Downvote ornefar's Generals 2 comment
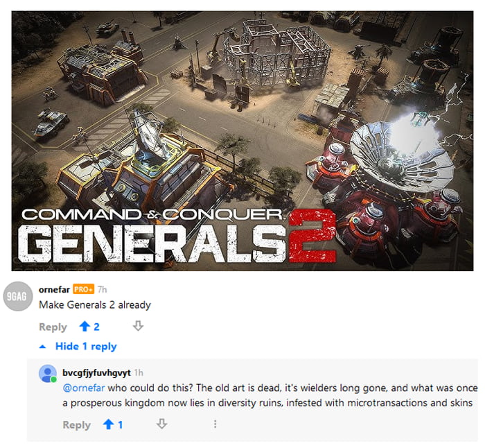Viewport: 485px width, 448px height. (138, 326)
